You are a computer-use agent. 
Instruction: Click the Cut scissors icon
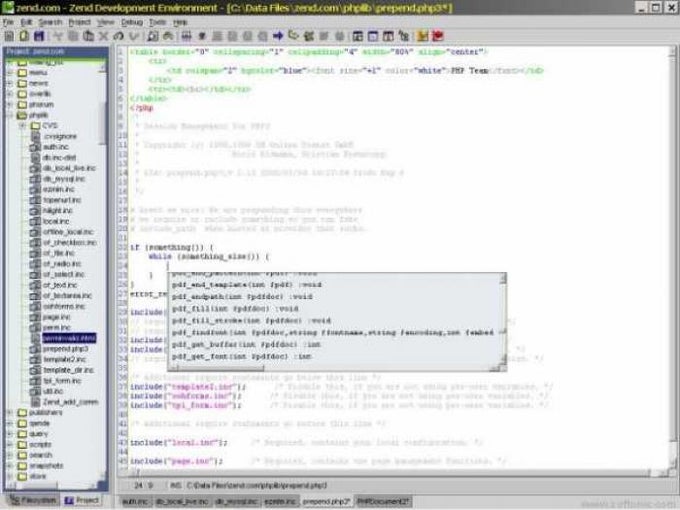tap(57, 36)
